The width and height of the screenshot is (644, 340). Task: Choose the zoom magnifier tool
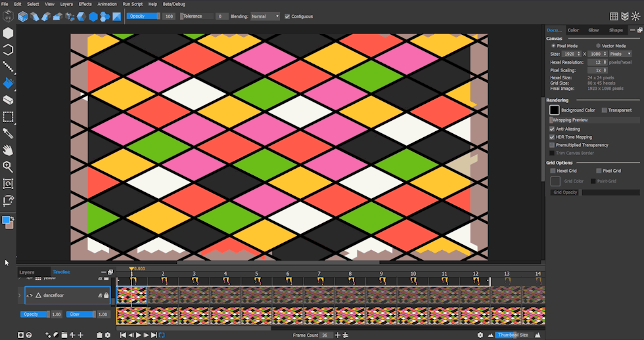[9, 167]
